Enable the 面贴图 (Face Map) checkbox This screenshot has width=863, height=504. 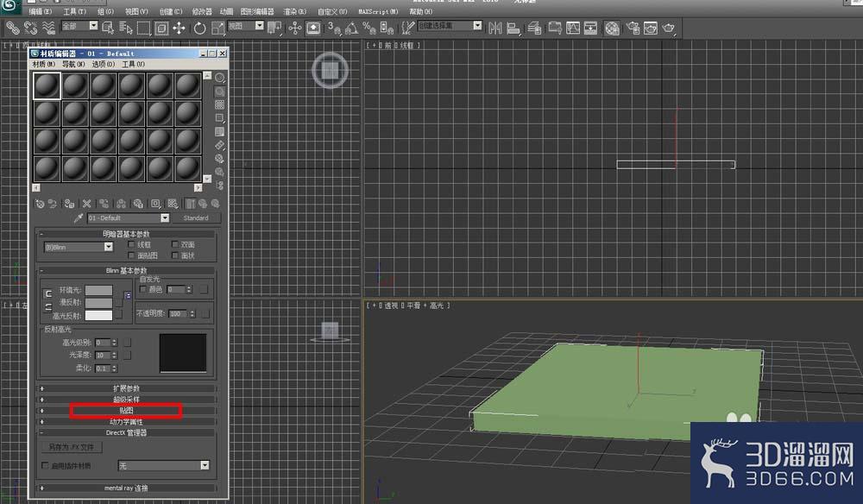point(131,255)
